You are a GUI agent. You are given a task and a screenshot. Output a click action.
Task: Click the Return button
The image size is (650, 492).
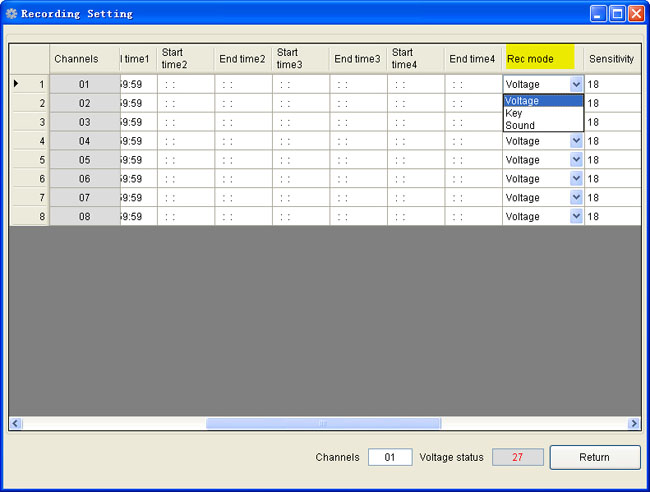594,457
